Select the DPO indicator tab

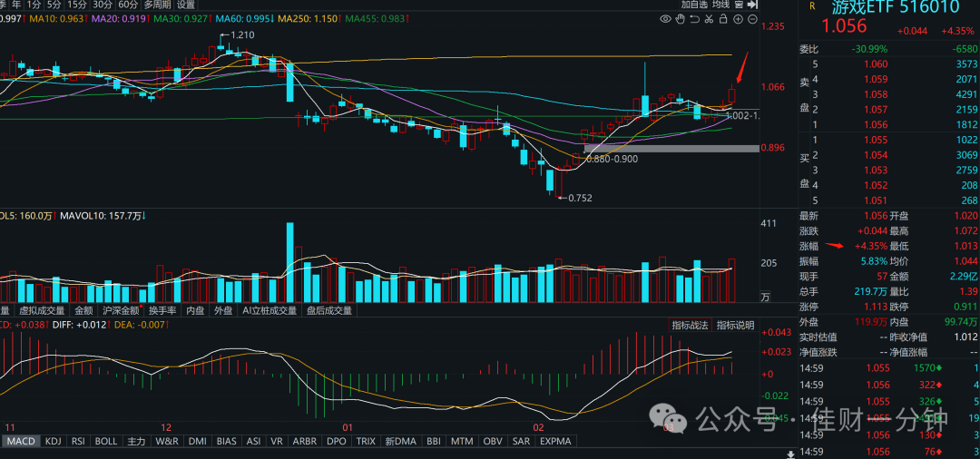pos(337,441)
